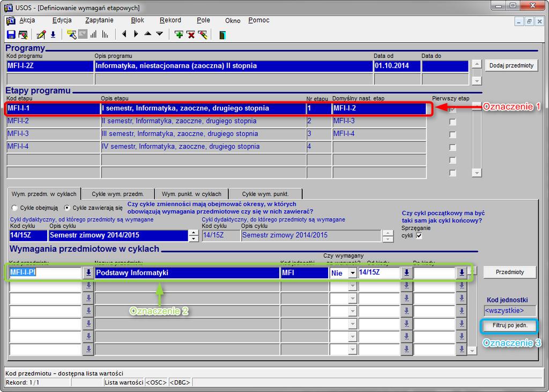This screenshot has height=392, width=549.
Task: Click the MFI-I-PI subject code field
Action: tap(46, 272)
